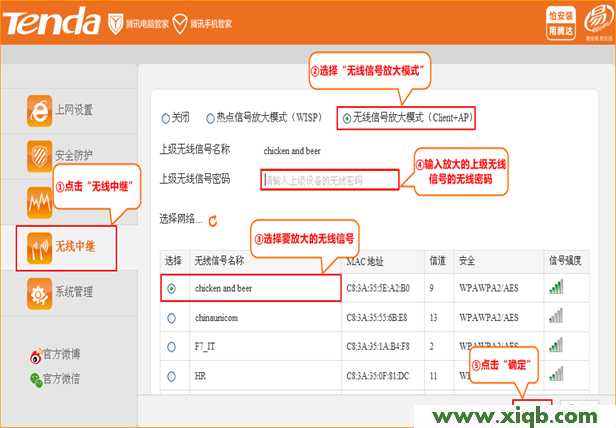
Task: Select the 关闭 radio option
Action: [x=165, y=118]
